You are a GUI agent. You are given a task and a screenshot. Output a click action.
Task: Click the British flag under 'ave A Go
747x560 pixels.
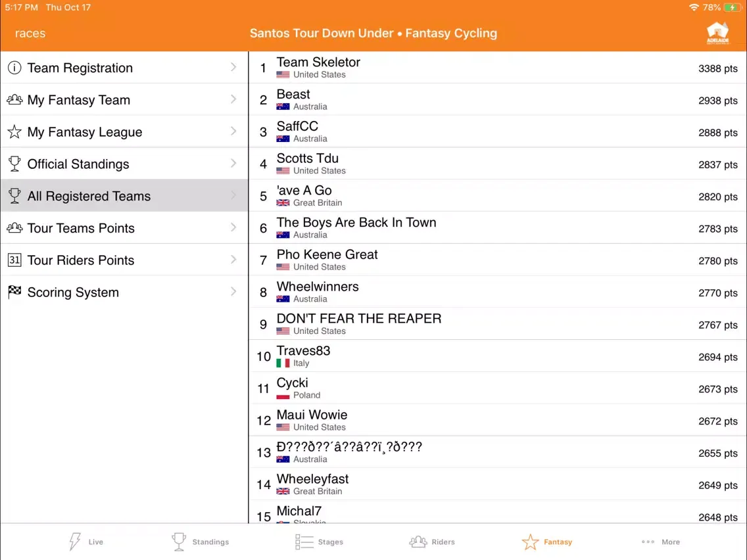point(283,203)
